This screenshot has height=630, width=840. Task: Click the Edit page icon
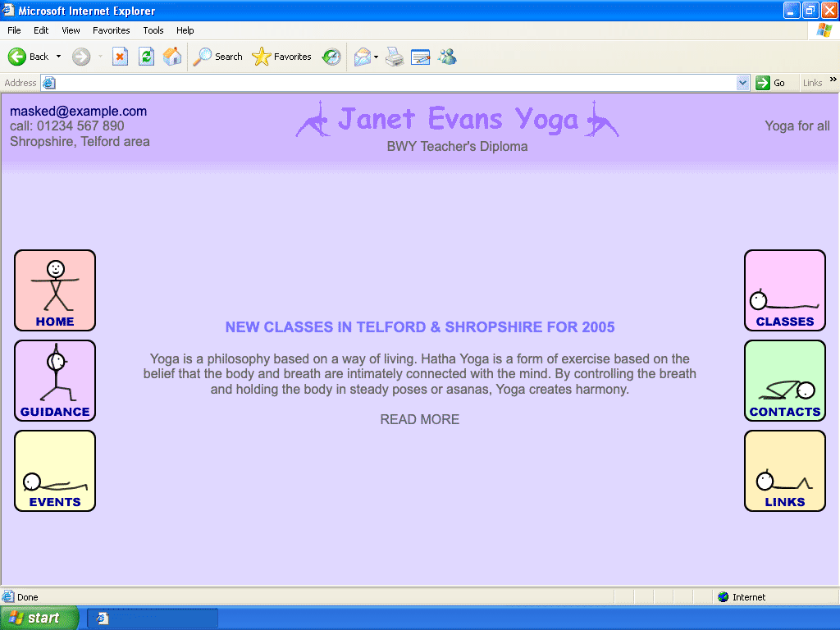click(421, 57)
